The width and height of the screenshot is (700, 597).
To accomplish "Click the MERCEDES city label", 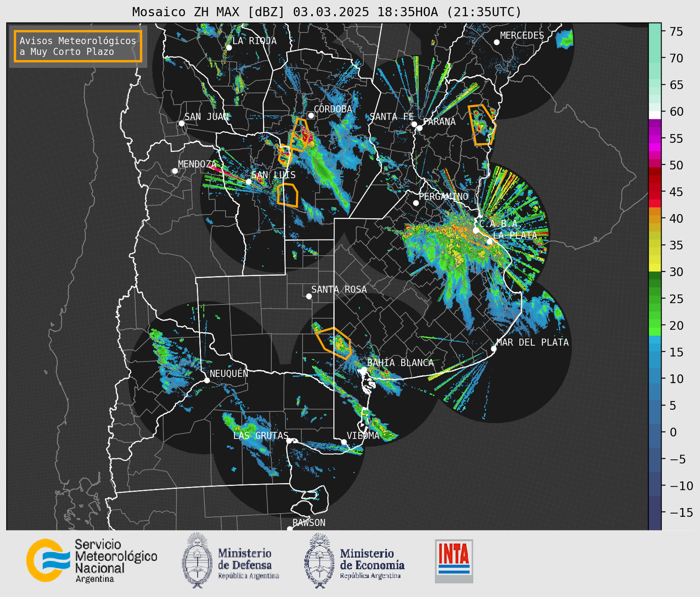I will coord(522,36).
